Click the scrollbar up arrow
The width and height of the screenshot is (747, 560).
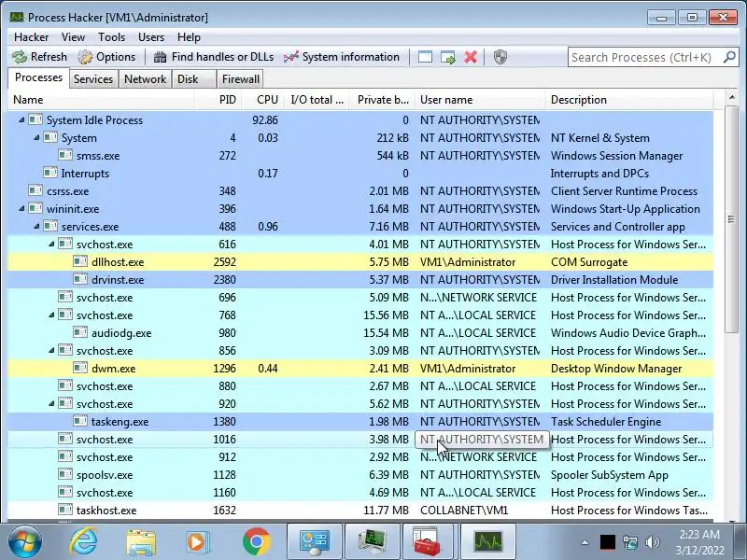click(x=731, y=98)
